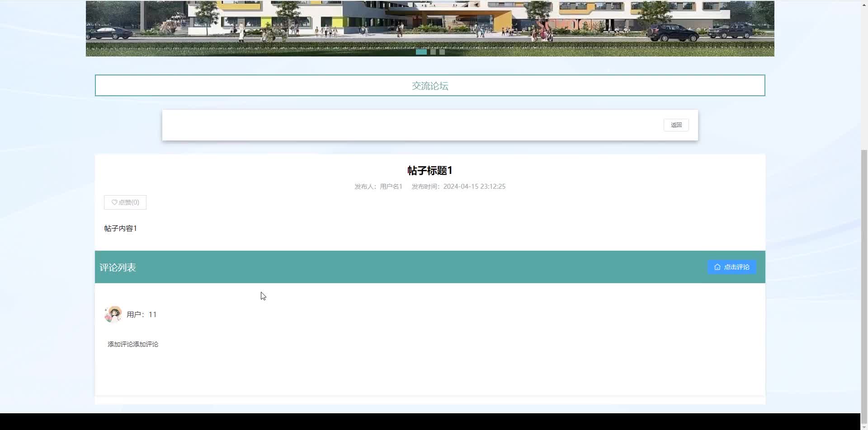This screenshot has width=868, height=430.
Task: Open the post 帖子标题1 heading
Action: [429, 170]
